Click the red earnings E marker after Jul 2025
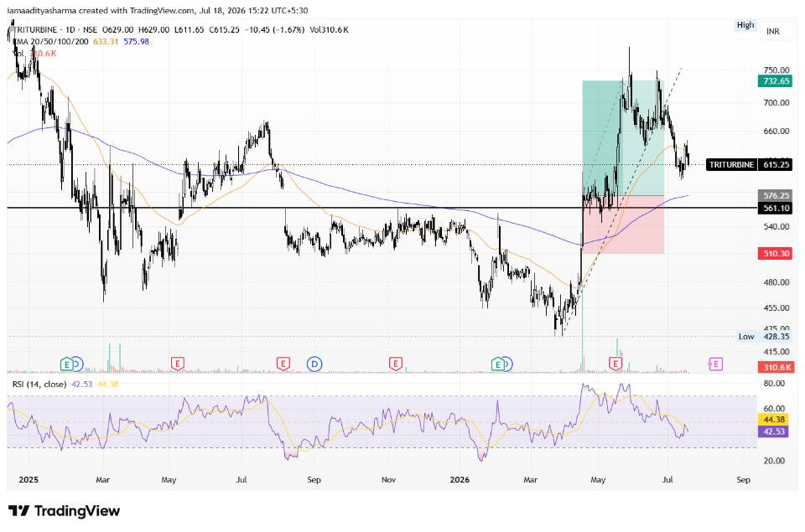This screenshot has height=532, width=805. click(283, 364)
